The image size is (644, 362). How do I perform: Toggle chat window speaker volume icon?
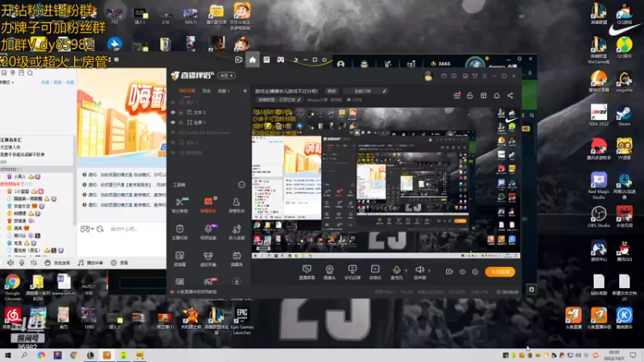(x=10, y=263)
